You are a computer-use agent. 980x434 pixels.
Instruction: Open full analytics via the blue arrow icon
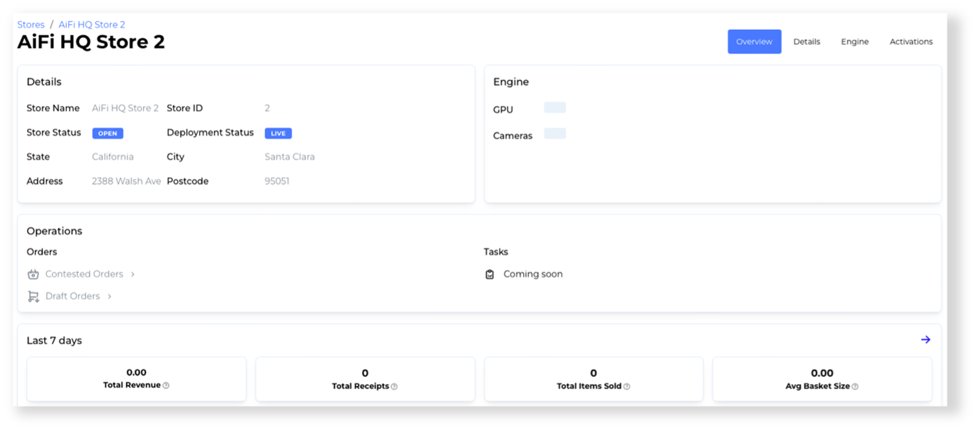[925, 340]
